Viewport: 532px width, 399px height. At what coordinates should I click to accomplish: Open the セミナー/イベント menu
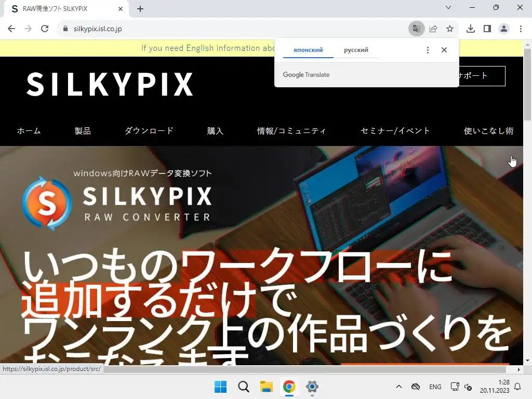(x=395, y=131)
